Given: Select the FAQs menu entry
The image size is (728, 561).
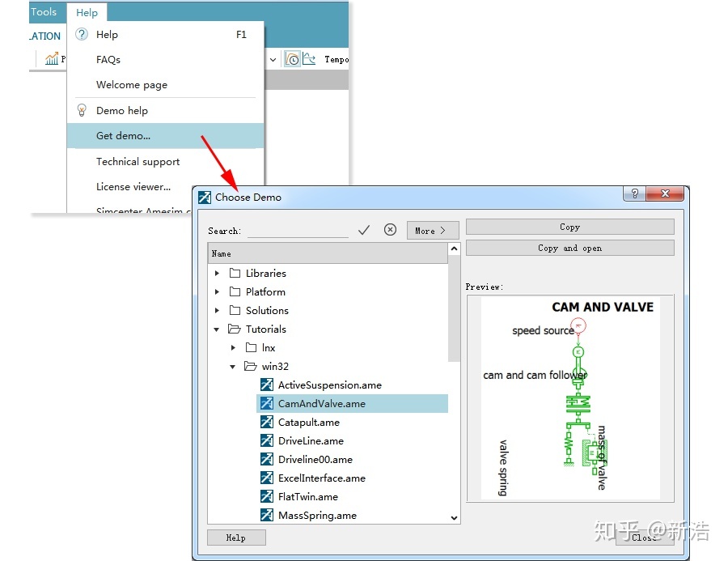Looking at the screenshot, I should tap(165, 59).
